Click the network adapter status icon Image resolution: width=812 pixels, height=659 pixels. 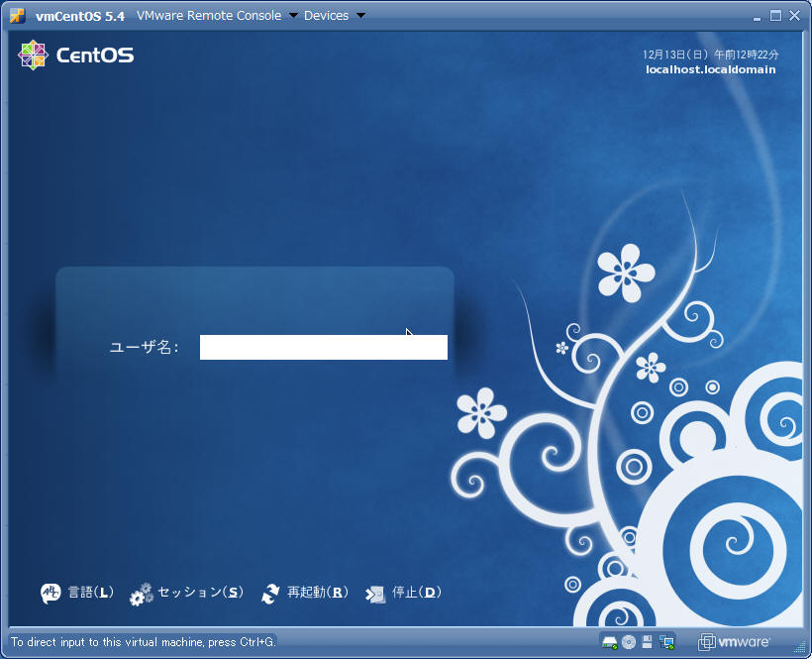point(666,642)
